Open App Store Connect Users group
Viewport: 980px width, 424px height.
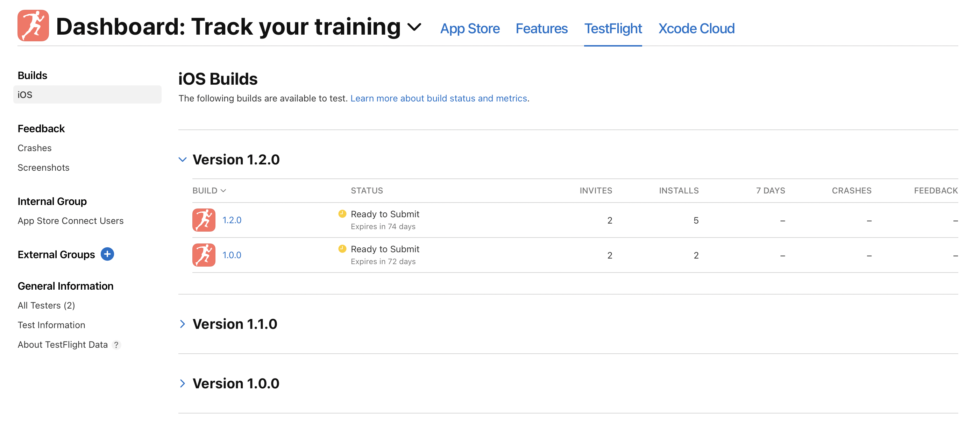(x=70, y=221)
